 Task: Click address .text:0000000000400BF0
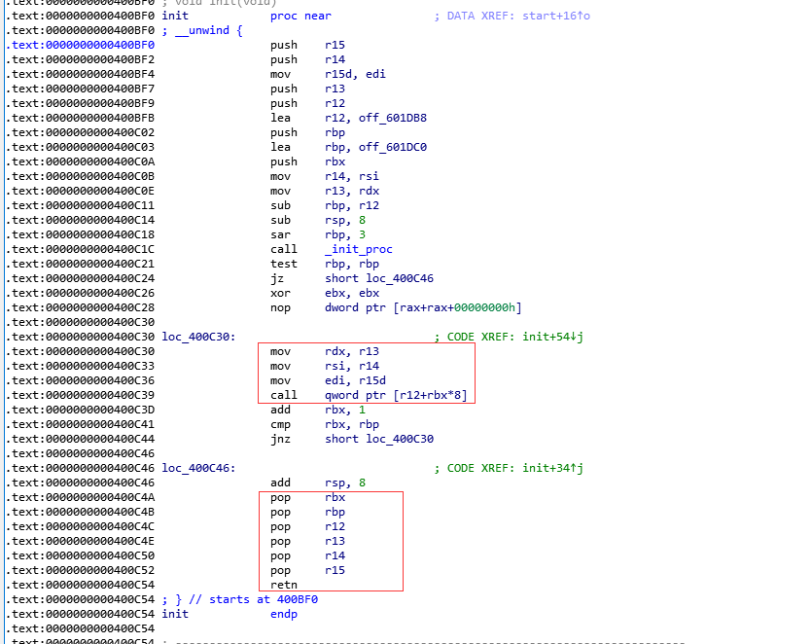pyautogui.click(x=83, y=44)
